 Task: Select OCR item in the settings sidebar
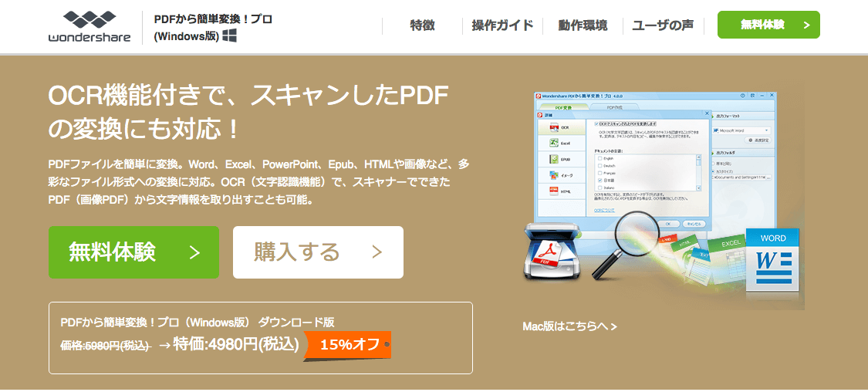[562, 127]
